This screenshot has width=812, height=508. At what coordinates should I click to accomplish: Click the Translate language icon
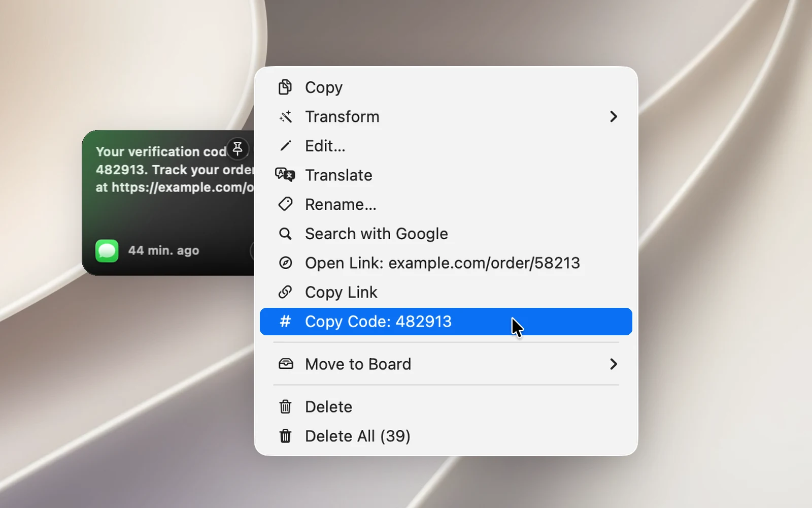pyautogui.click(x=285, y=175)
